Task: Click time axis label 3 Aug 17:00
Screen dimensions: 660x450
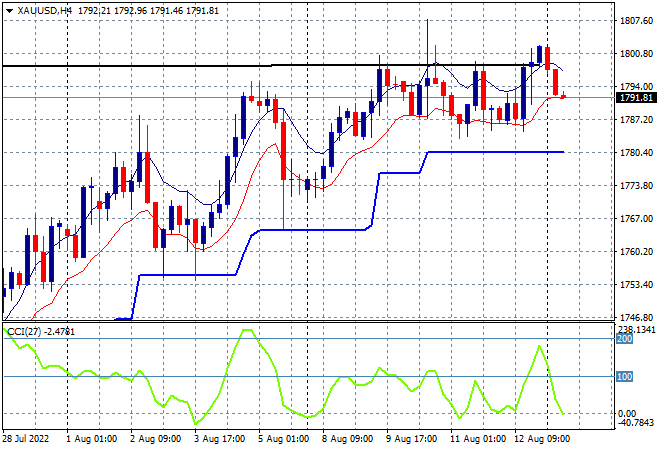Action: tap(219, 439)
